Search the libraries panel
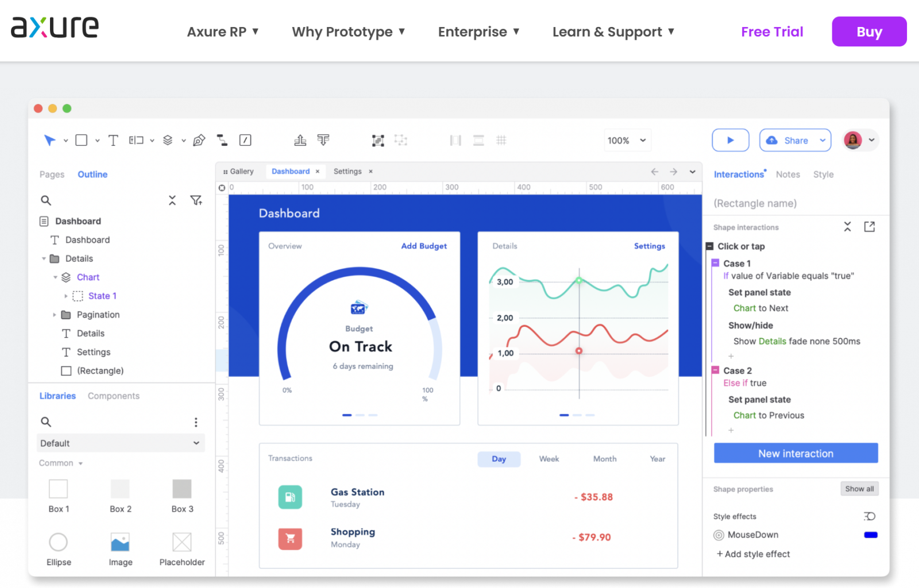This screenshot has height=588, width=919. 46,422
